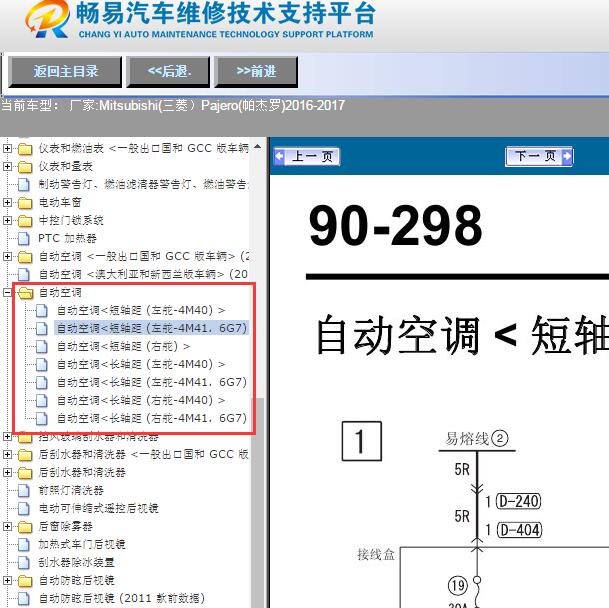Click folder icon of 自动空调 GCC 版
The width and height of the screenshot is (609, 608).
[25, 257]
